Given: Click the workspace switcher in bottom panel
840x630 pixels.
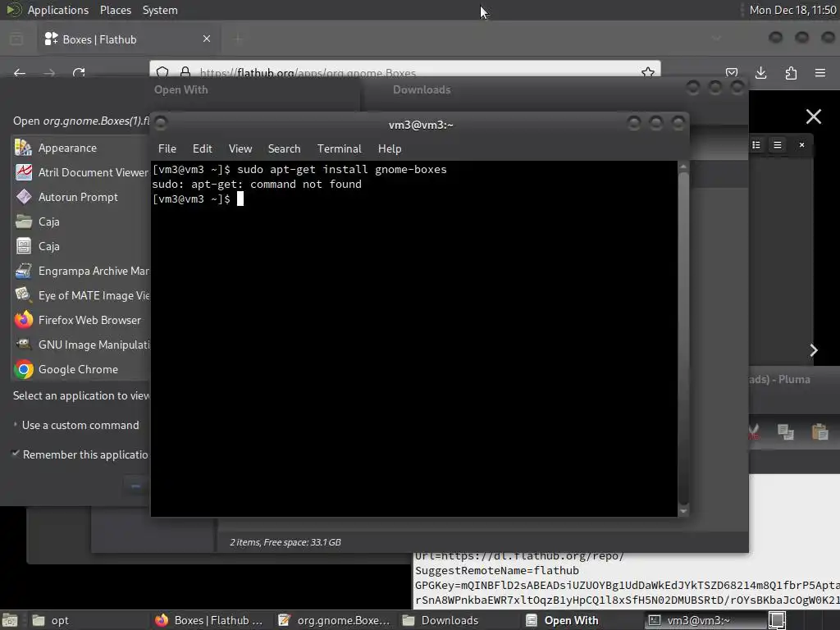Looking at the screenshot, I should coord(777,620).
